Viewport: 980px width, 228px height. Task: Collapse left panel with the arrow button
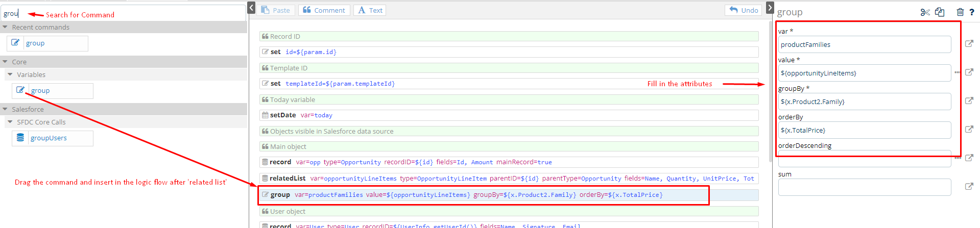coord(251,8)
